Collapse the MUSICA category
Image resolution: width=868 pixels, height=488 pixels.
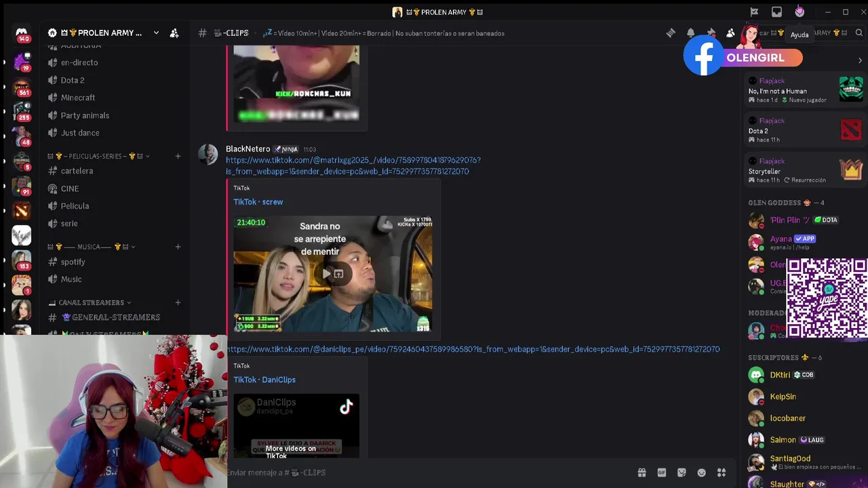pyautogui.click(x=92, y=247)
